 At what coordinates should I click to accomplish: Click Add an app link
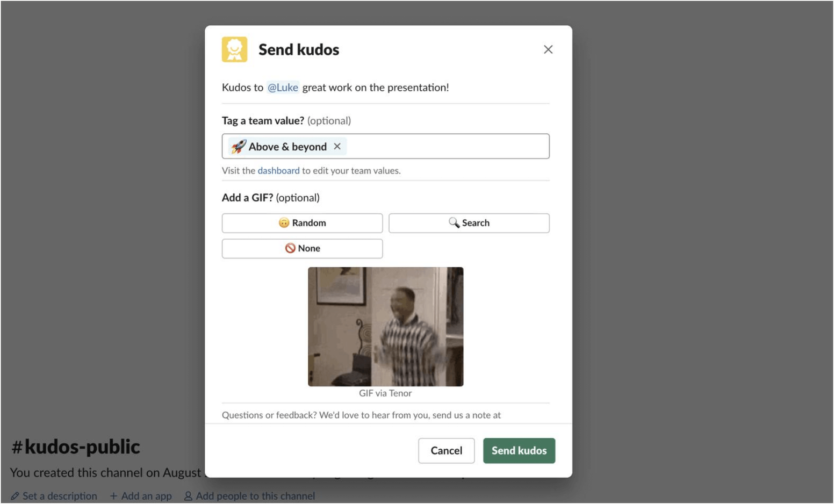point(141,495)
